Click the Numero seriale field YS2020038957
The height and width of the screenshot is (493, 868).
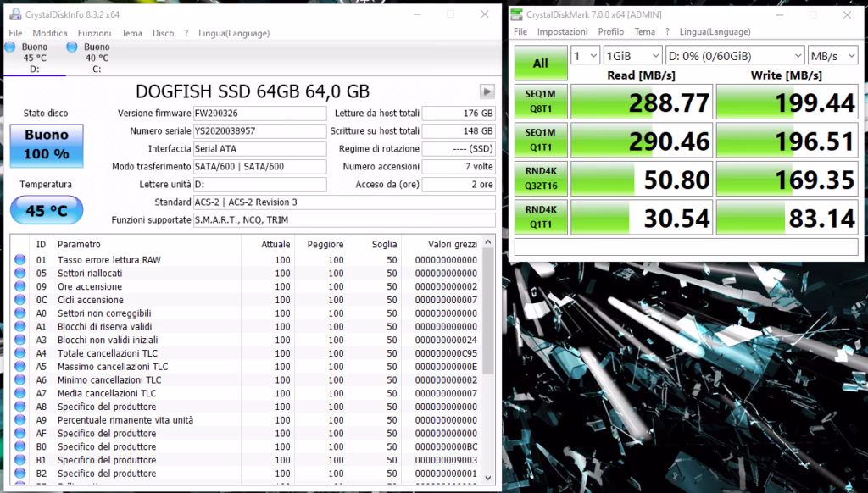tap(259, 130)
